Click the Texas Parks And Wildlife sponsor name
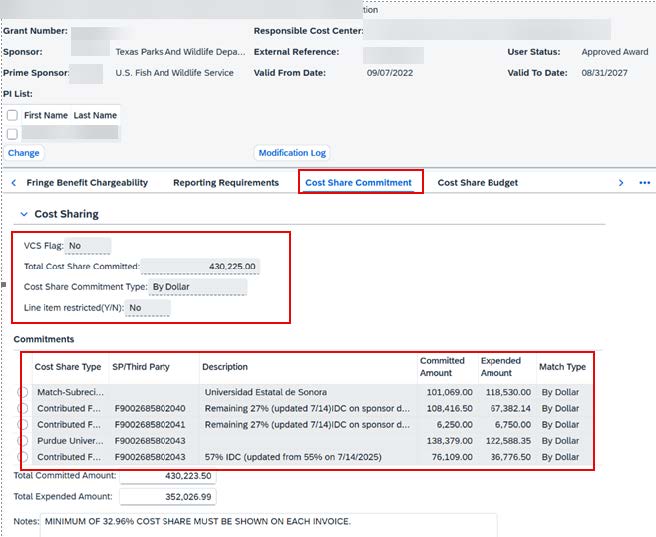The height and width of the screenshot is (537, 656). [x=180, y=52]
